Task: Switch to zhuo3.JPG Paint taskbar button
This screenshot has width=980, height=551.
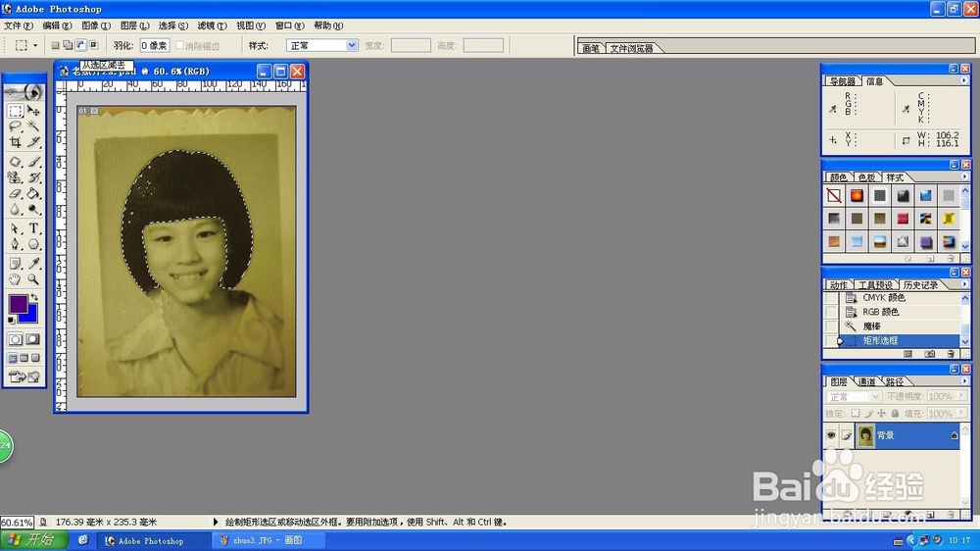Action: (x=267, y=540)
